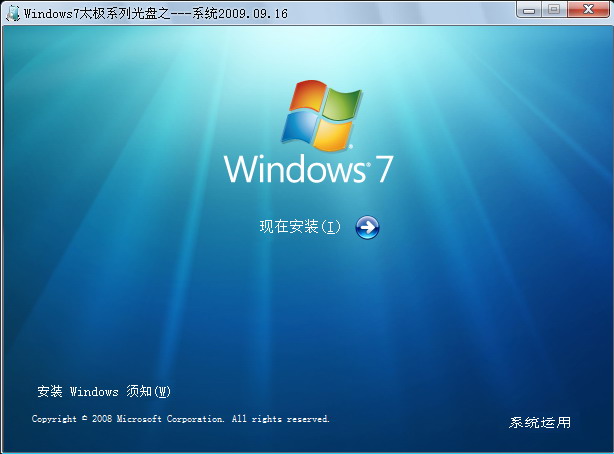
Task: Minimize the Windows 7 setup window
Action: point(529,10)
